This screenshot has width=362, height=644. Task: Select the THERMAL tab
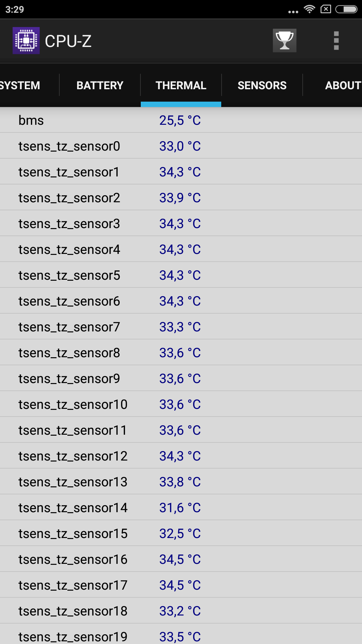coord(181,85)
